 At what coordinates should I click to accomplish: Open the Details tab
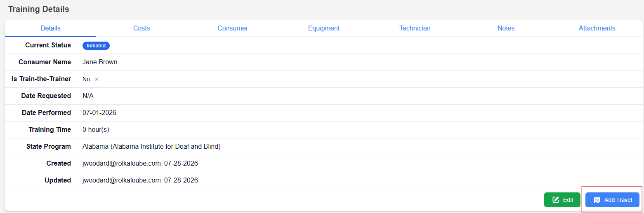point(50,28)
